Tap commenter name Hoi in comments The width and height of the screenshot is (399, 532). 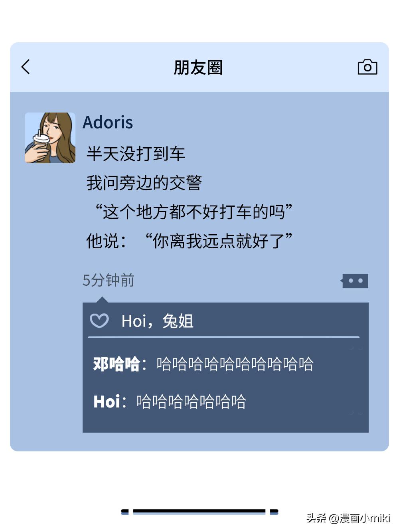(107, 401)
